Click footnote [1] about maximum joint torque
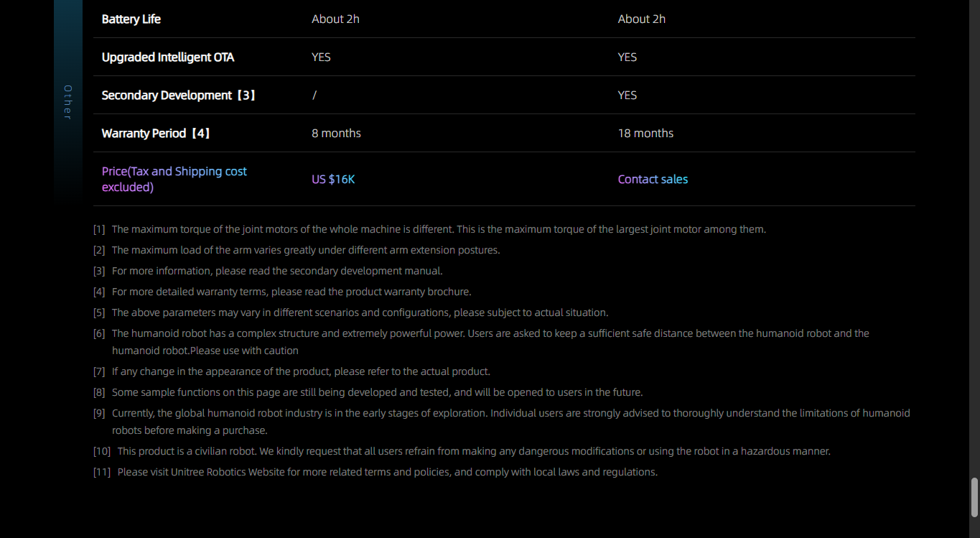 click(x=438, y=229)
